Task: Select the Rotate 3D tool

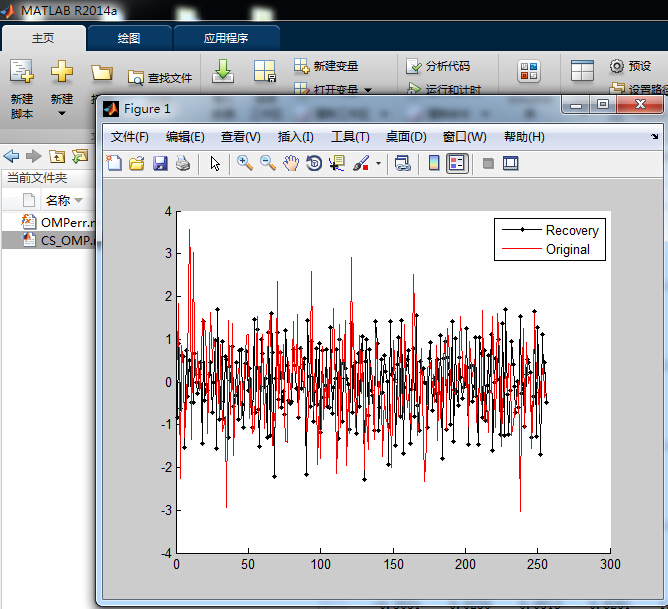Action: (x=314, y=164)
